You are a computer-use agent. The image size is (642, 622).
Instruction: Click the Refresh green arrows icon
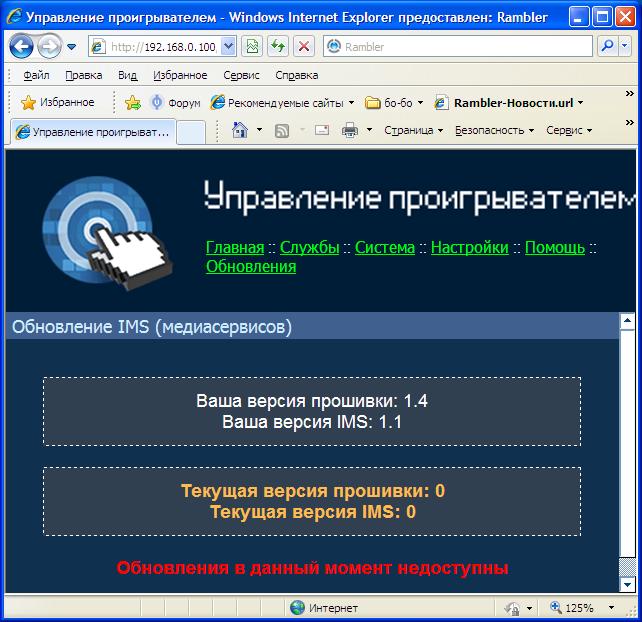coord(278,47)
